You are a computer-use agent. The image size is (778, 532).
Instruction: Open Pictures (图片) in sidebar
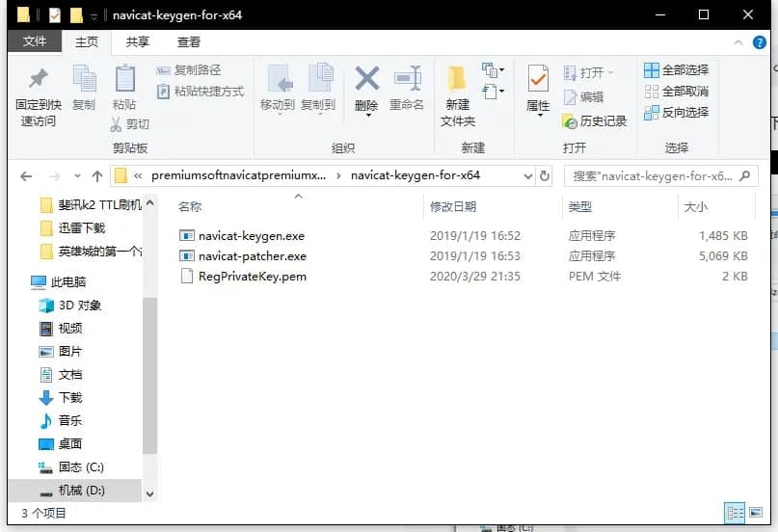pyautogui.click(x=61, y=352)
